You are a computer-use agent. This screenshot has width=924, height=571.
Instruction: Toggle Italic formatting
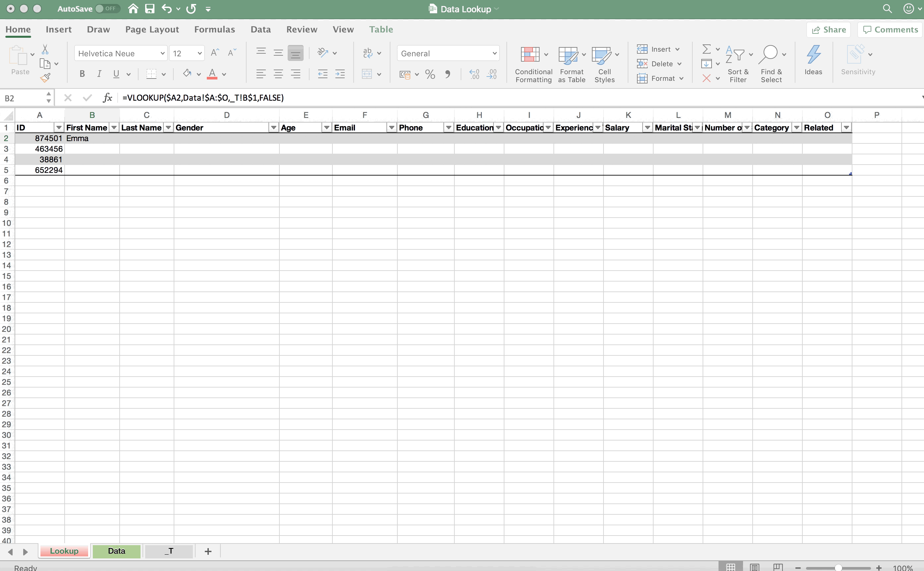(x=99, y=74)
